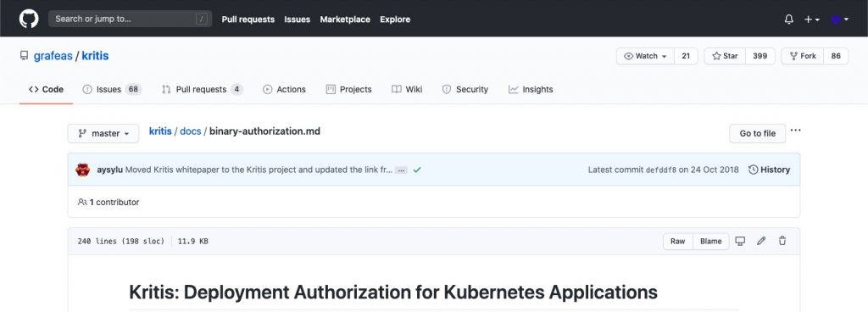The height and width of the screenshot is (312, 868).
Task: Click the 240 lines (198 sloc) text
Action: [x=121, y=241]
